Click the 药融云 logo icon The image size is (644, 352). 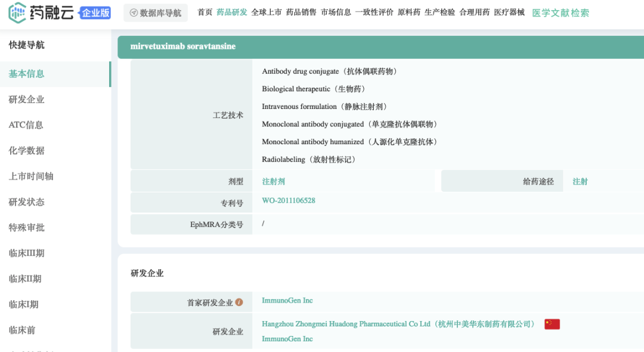18,13
